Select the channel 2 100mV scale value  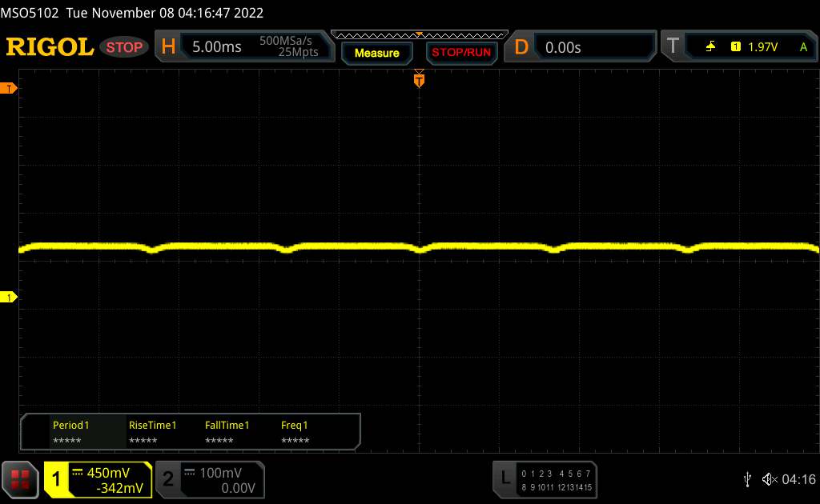pos(220,473)
